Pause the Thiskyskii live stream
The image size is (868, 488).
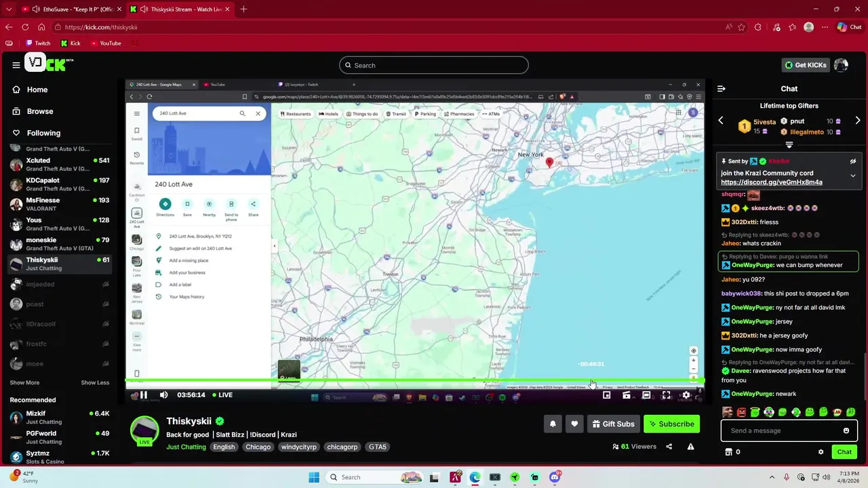pos(143,395)
